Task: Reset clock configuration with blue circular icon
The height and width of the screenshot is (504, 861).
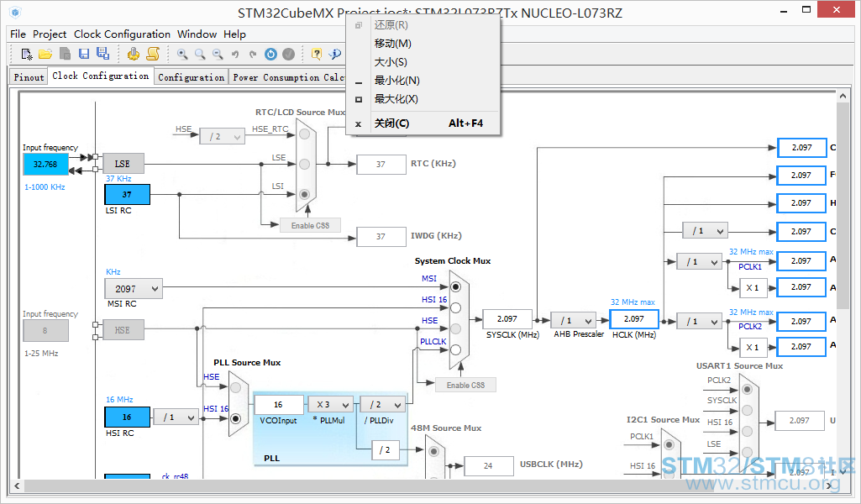Action: 270,54
